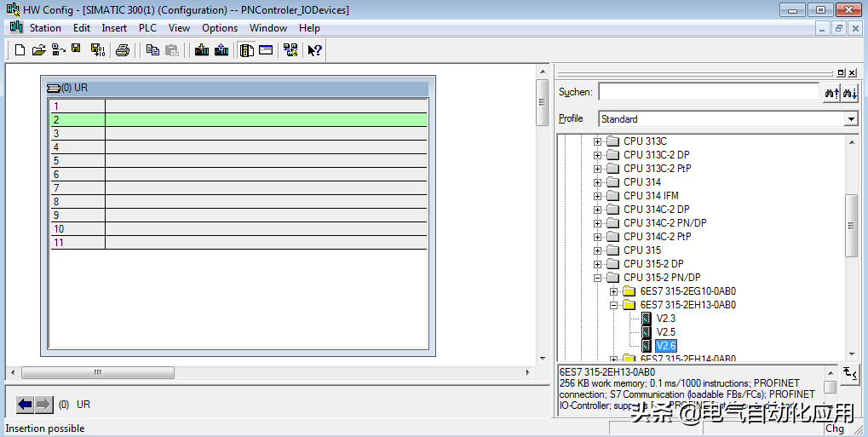Select the CPU 315 folder
868x437 pixels.
click(x=642, y=250)
